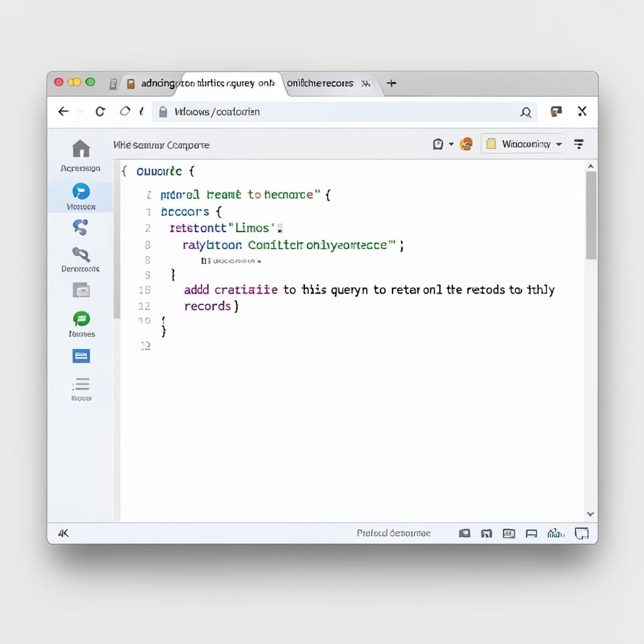Click the gray magnifier icon in the sidebar
This screenshot has width=644, height=644.
click(x=81, y=255)
